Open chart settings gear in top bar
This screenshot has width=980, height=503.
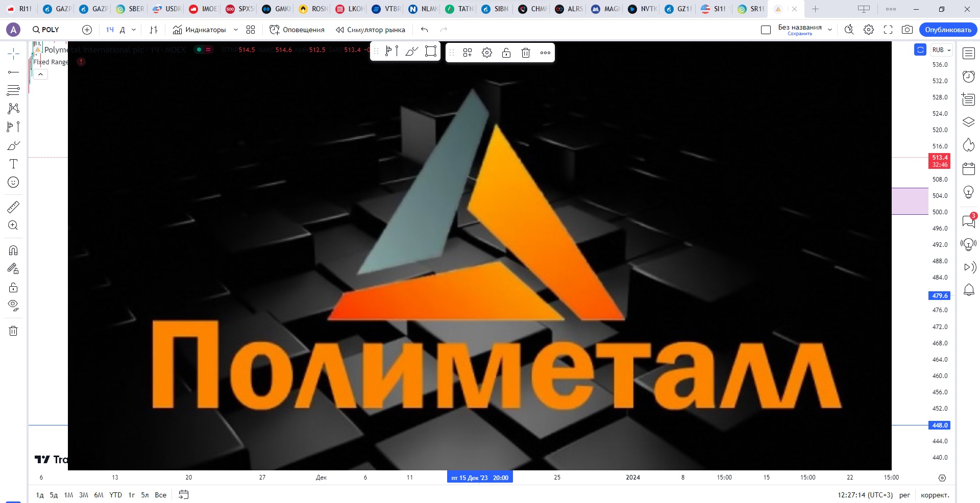point(869,30)
